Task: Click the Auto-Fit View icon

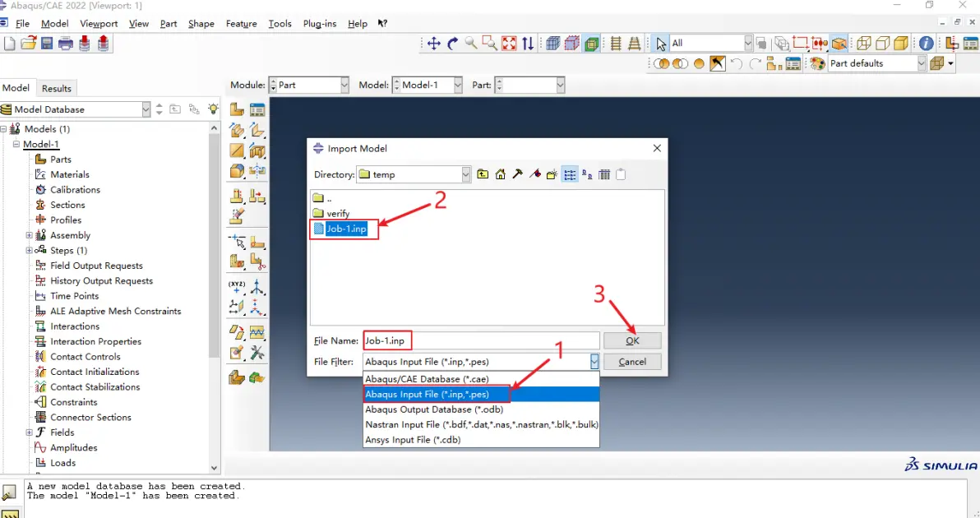Action: [x=510, y=43]
